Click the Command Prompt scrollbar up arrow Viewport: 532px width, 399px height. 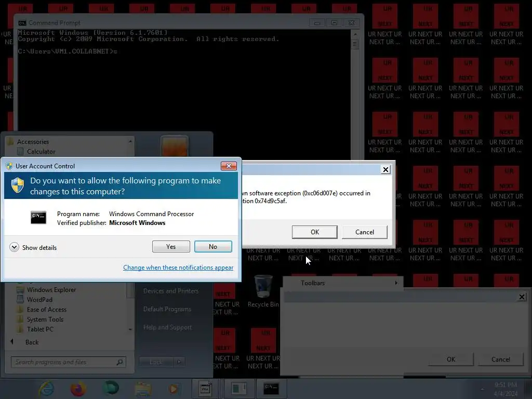(355, 34)
